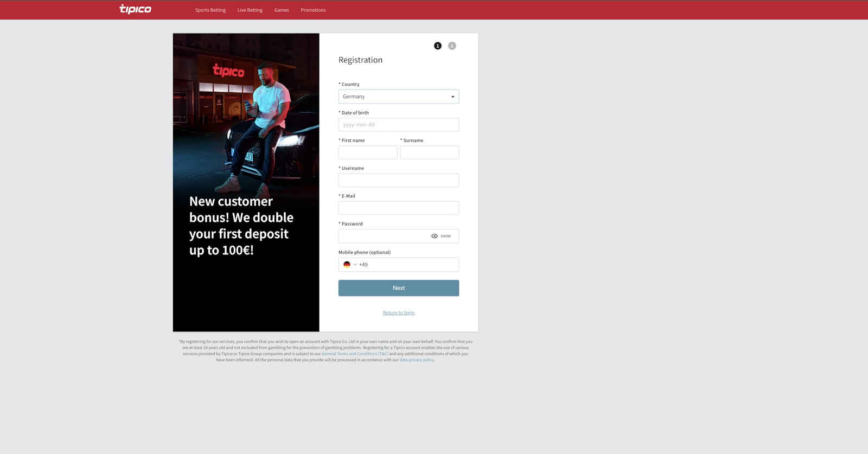The width and height of the screenshot is (868, 454).
Task: Toggle password visibility with eye icon
Action: 435,236
